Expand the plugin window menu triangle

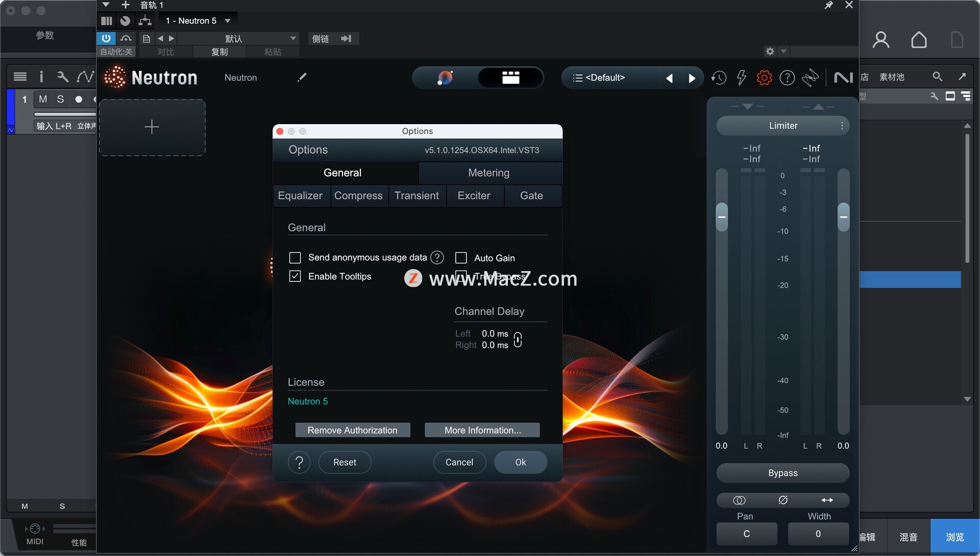[106, 5]
